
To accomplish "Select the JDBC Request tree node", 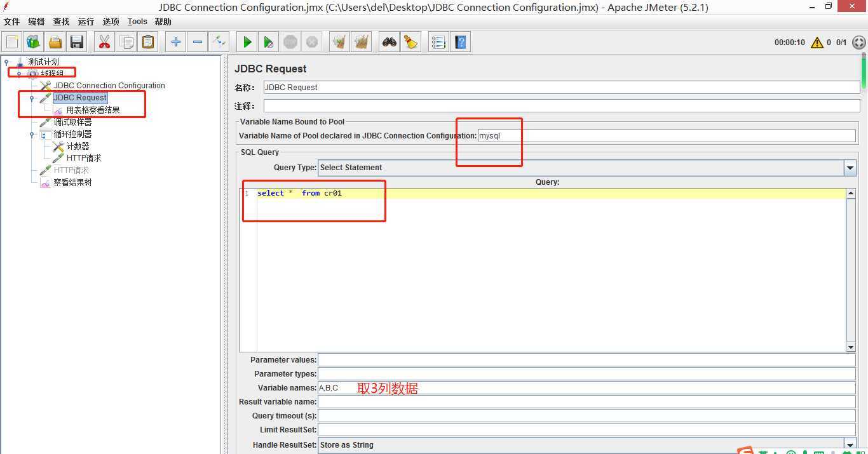I will coord(80,98).
